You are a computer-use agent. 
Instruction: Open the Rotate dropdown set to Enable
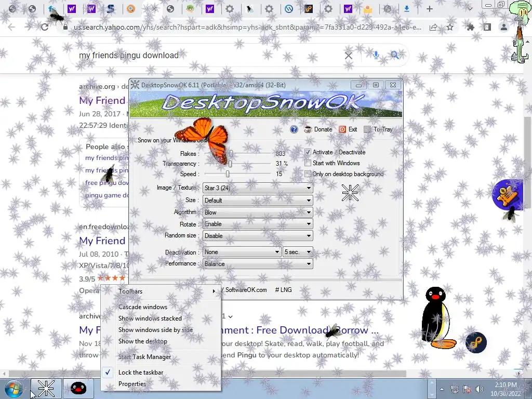[x=258, y=224]
